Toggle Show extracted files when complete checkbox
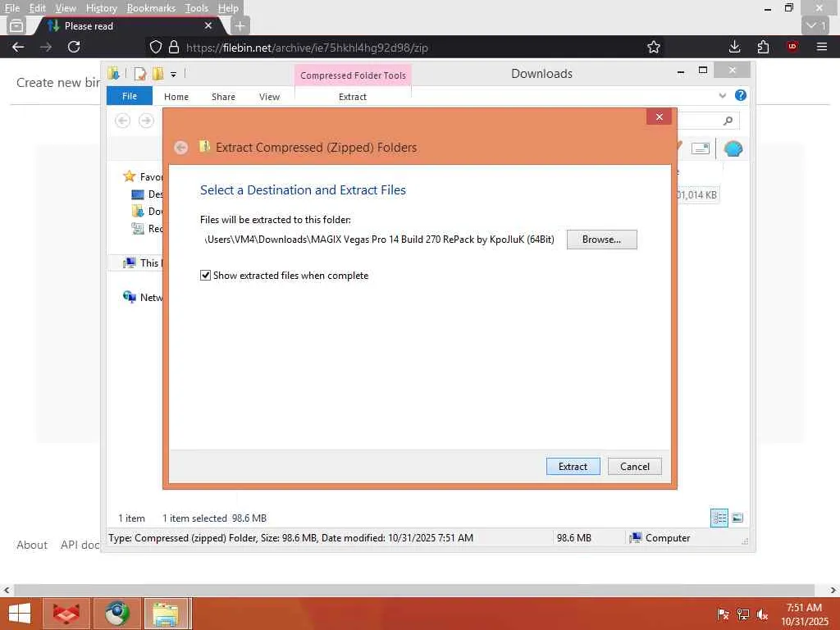The height and width of the screenshot is (630, 840). pyautogui.click(x=205, y=276)
